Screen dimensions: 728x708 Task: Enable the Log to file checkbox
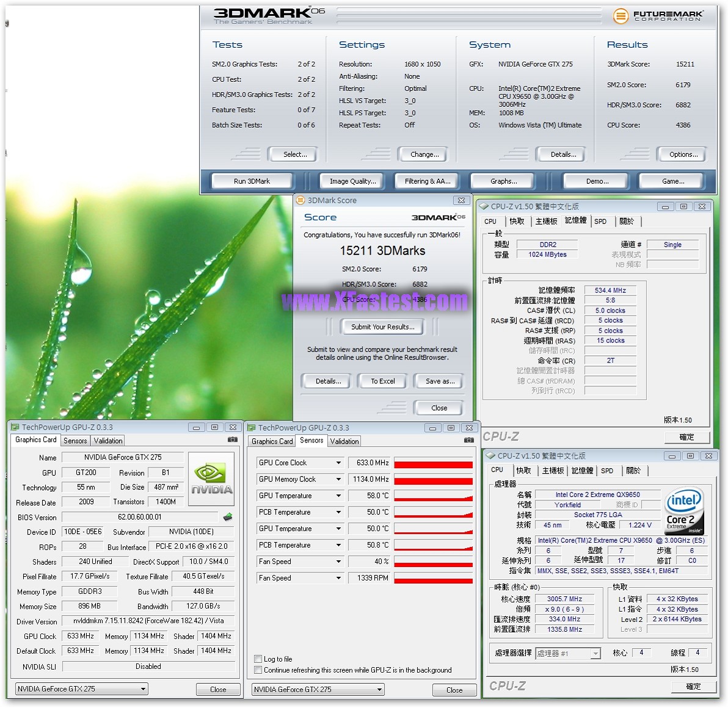click(258, 659)
